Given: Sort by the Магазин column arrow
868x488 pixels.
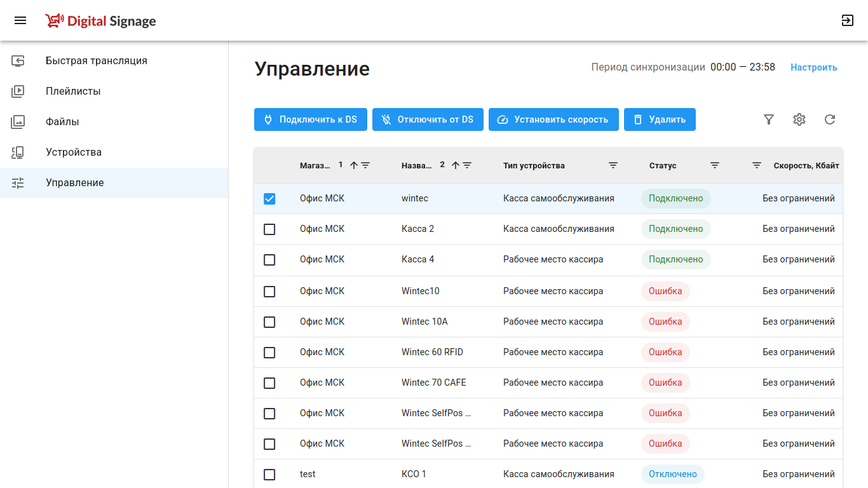Looking at the screenshot, I should [354, 165].
